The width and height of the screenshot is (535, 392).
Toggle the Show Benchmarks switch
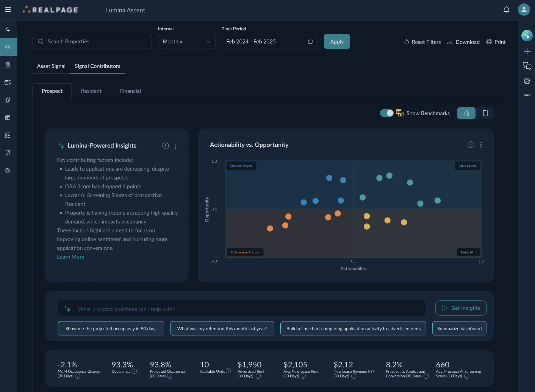pyautogui.click(x=387, y=113)
